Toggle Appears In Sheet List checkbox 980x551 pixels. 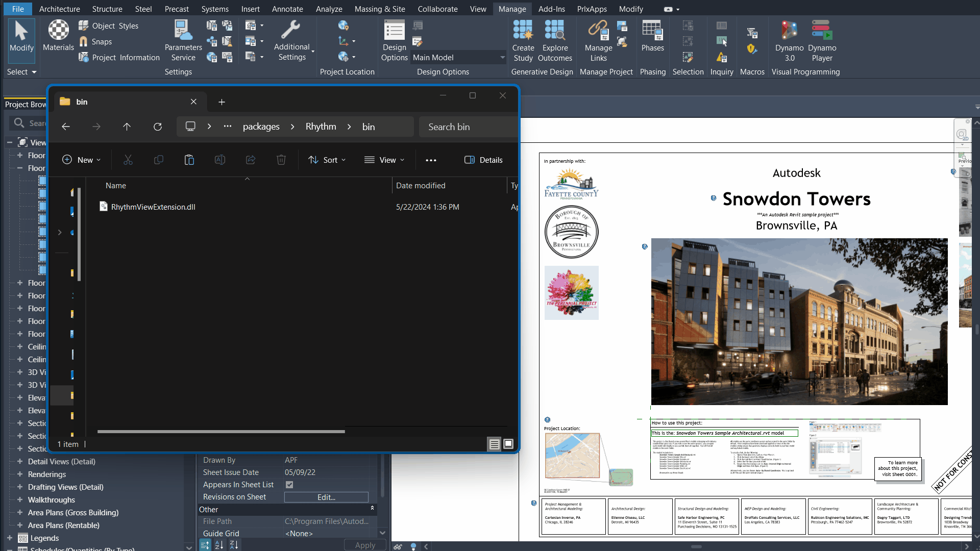289,485
